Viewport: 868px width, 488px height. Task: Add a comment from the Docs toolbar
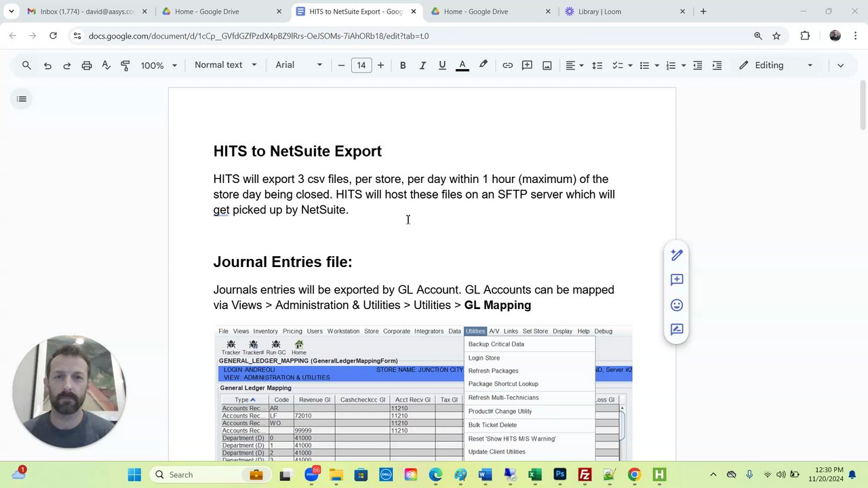[x=527, y=65]
